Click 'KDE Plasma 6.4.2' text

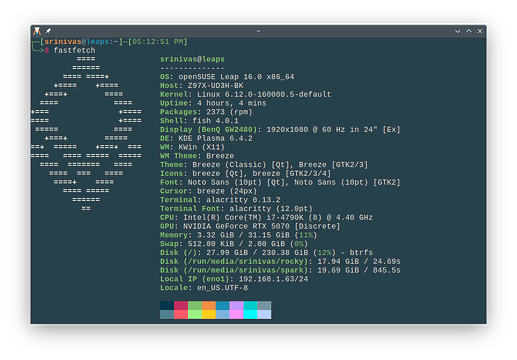[x=215, y=138]
